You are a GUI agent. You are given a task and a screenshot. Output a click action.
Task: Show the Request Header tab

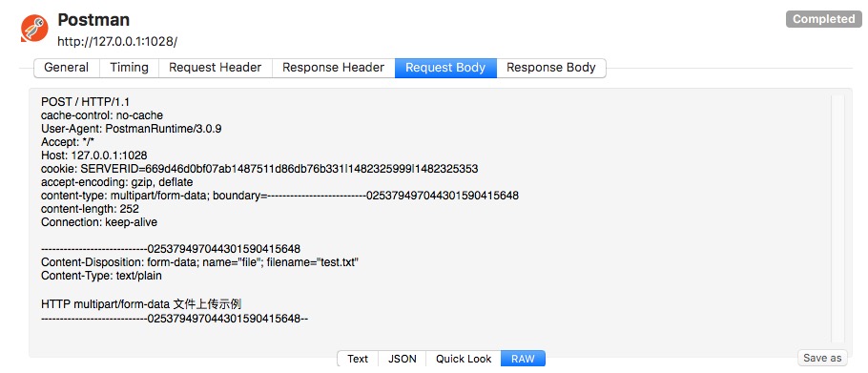click(x=216, y=68)
